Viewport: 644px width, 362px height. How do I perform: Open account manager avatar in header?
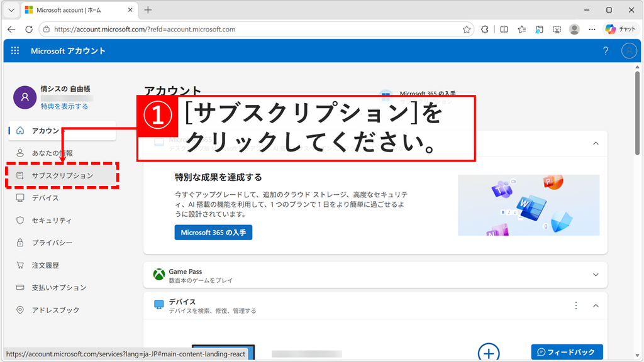[629, 50]
